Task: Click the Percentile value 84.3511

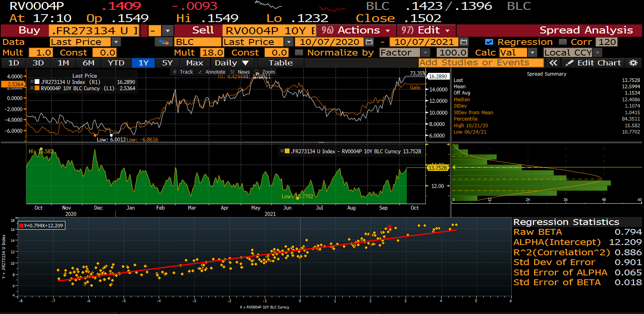Action: (631, 119)
